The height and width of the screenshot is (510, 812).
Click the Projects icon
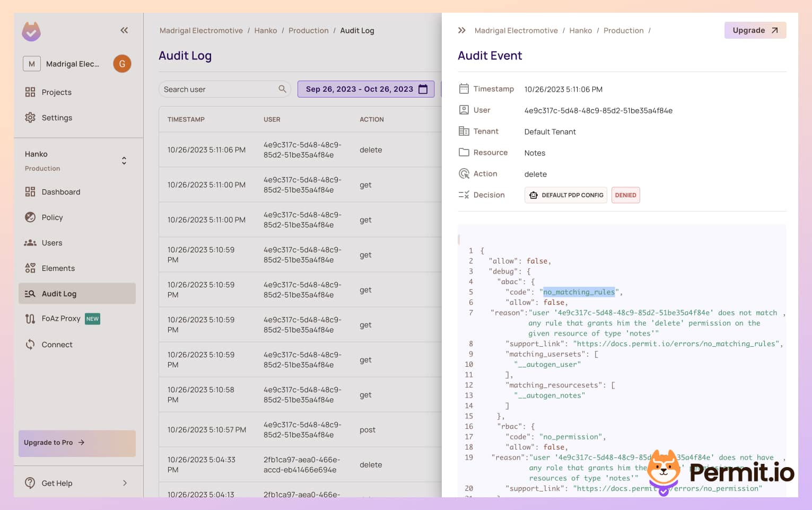(x=31, y=92)
